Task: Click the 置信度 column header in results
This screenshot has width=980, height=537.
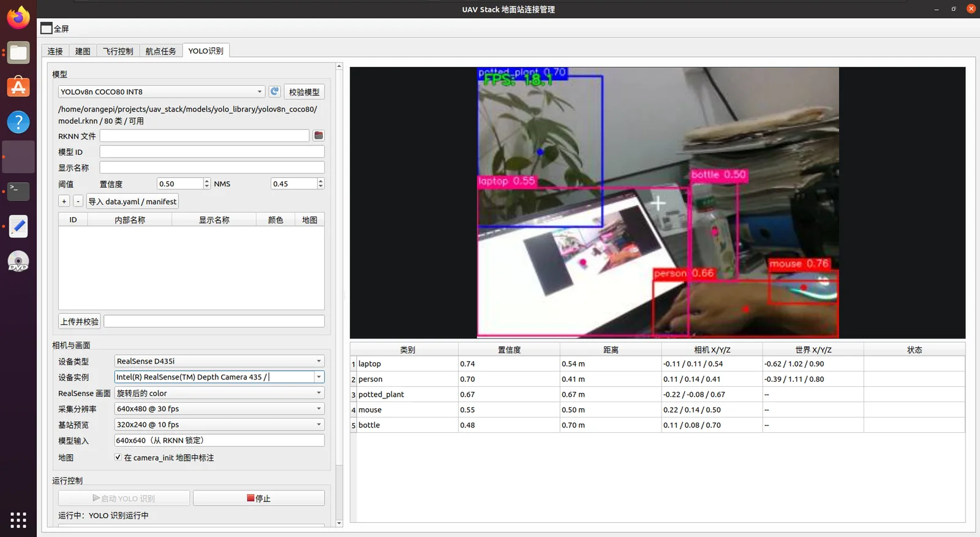Action: coord(509,349)
